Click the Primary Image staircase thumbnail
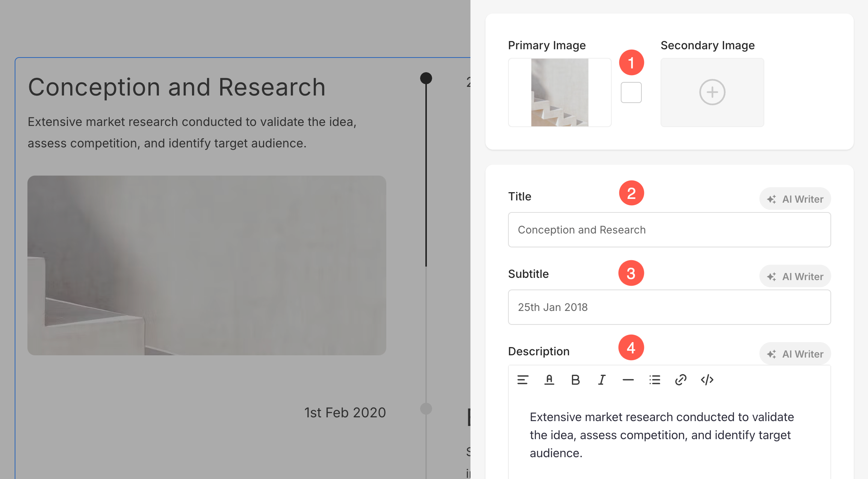 tap(560, 92)
